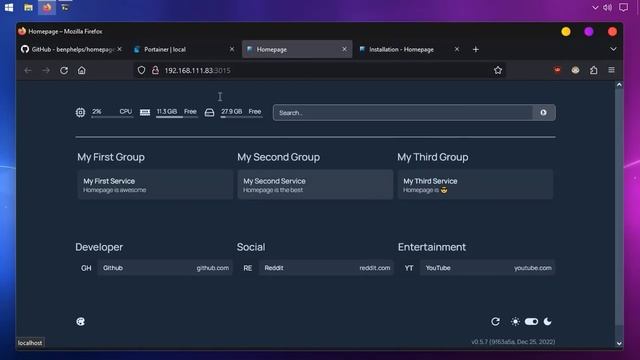The width and height of the screenshot is (640, 360).
Task: Click the version text v0.5.7 at bottom
Action: [x=513, y=342]
